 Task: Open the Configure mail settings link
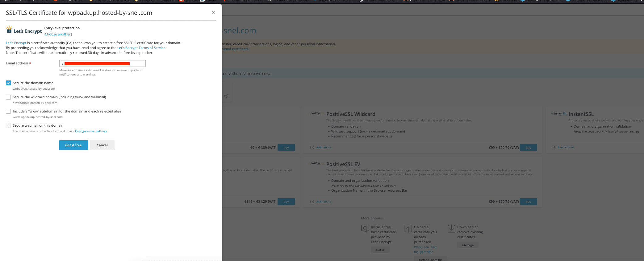[91, 131]
